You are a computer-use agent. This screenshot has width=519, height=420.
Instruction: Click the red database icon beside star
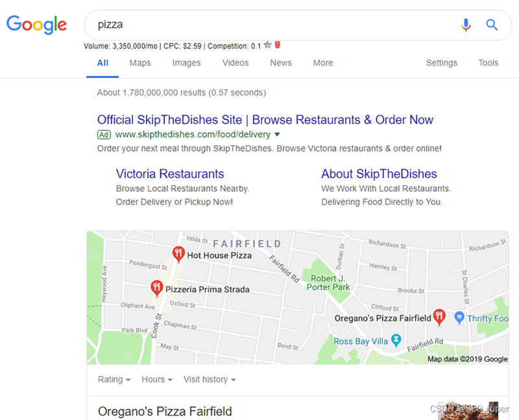pos(278,45)
